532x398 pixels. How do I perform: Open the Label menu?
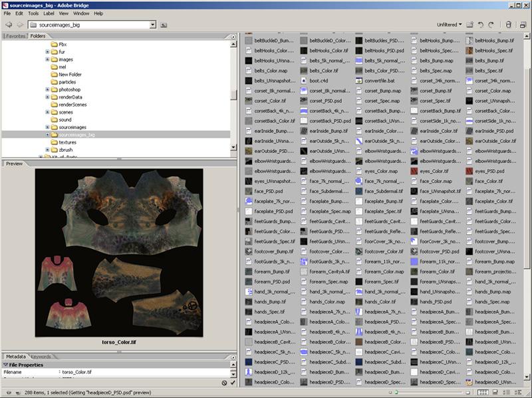point(49,13)
